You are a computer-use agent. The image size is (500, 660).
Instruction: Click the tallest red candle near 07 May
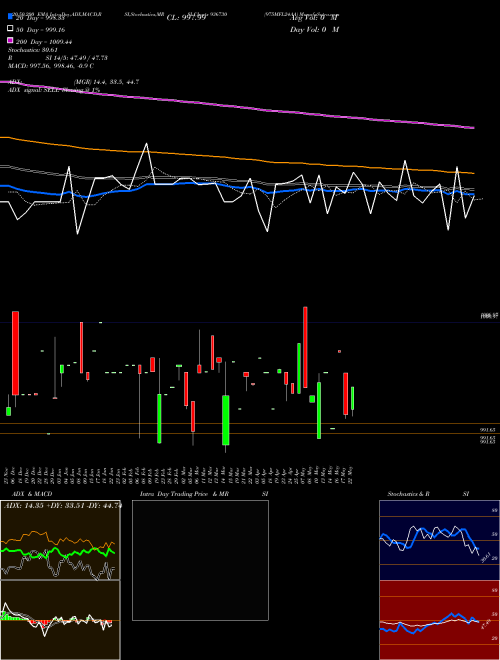(x=305, y=347)
